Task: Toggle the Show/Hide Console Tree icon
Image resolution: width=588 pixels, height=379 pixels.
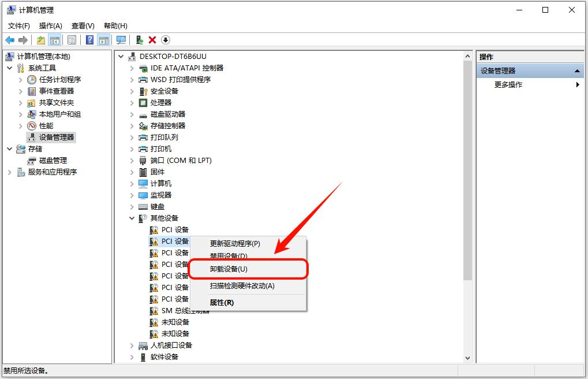Action: pyautogui.click(x=54, y=40)
